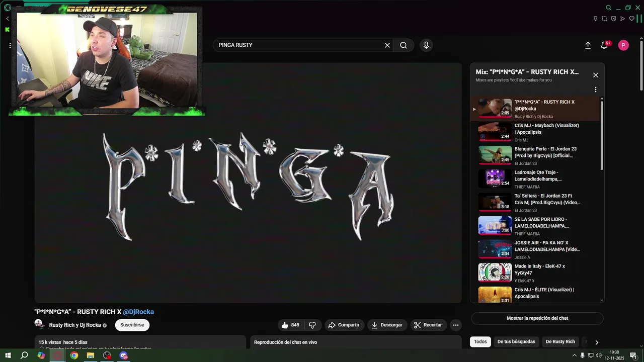Open the Reproducción del chat en vivo section
The height and width of the screenshot is (362, 644).
point(356,342)
